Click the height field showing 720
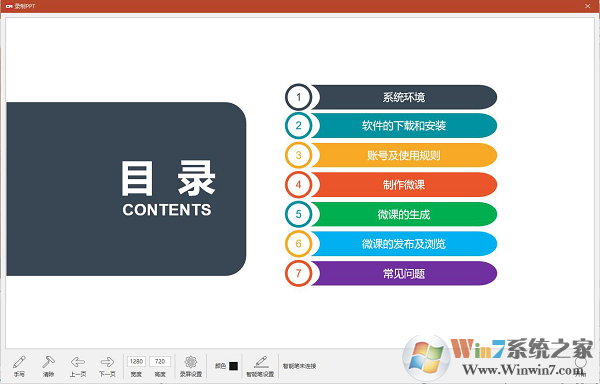 pyautogui.click(x=160, y=361)
